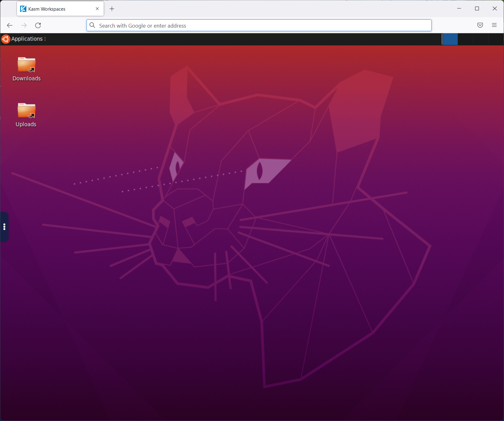This screenshot has width=504, height=421.
Task: Open the browser hamburger menu
Action: point(494,25)
